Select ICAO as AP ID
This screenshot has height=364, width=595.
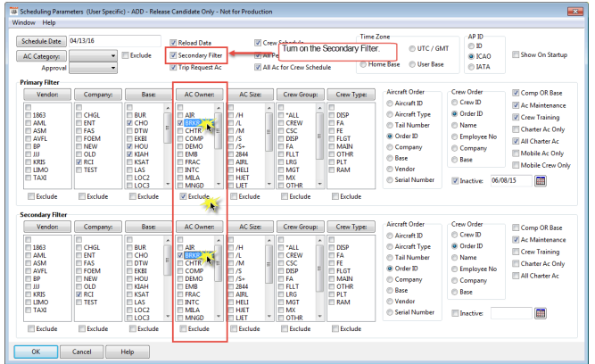point(471,56)
